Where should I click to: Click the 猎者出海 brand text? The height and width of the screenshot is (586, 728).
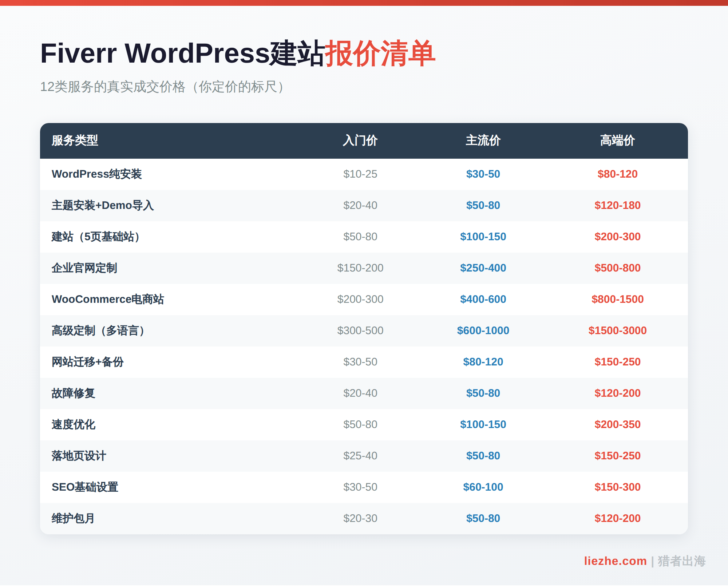coord(681,561)
